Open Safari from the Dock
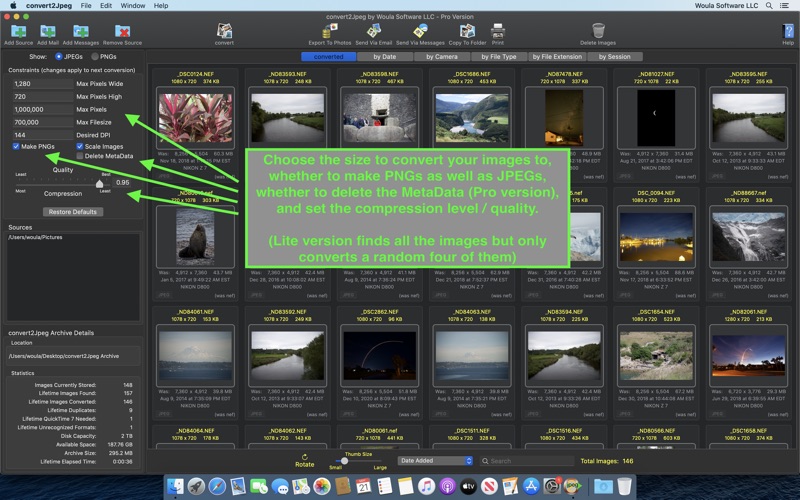This screenshot has height=500, width=800. (x=217, y=486)
